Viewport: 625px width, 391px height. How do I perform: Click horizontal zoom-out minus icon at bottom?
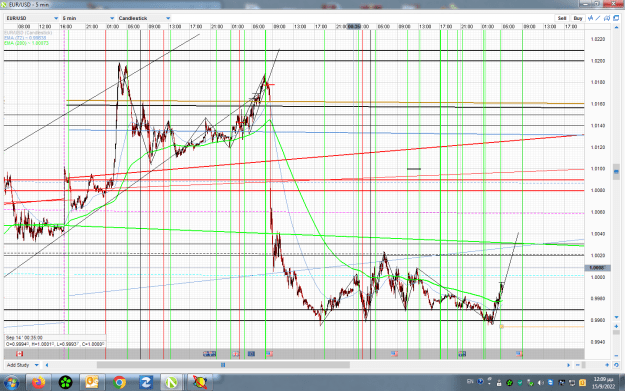pyautogui.click(x=578, y=365)
